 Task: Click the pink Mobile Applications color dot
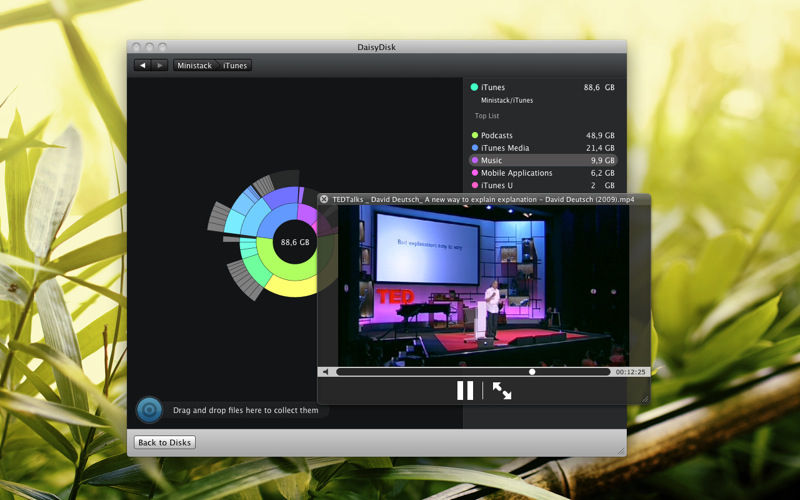(474, 173)
